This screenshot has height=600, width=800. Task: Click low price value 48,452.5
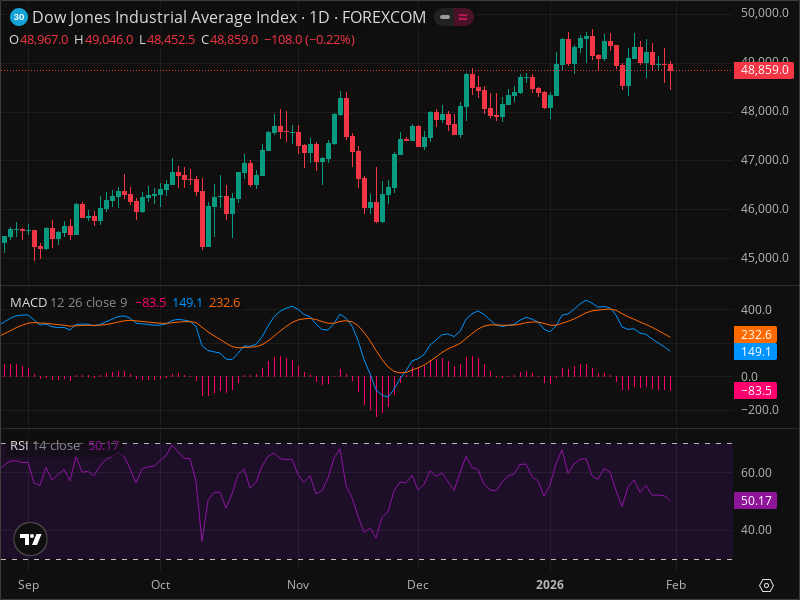[171, 40]
